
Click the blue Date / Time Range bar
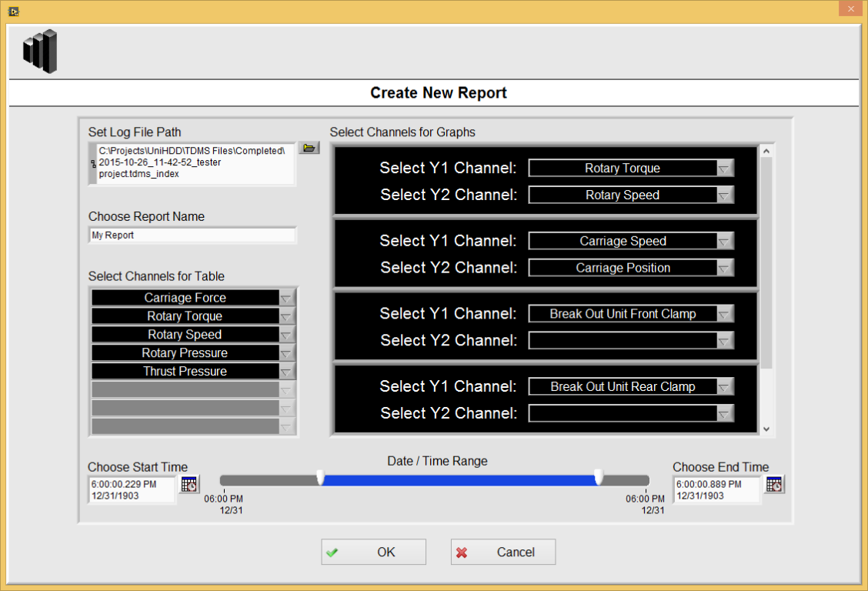(459, 480)
